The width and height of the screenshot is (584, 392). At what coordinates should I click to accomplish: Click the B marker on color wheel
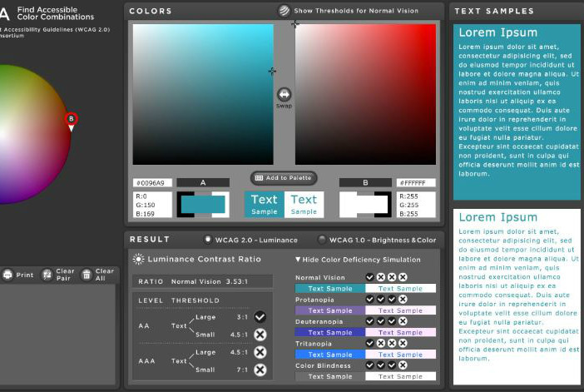[72, 120]
